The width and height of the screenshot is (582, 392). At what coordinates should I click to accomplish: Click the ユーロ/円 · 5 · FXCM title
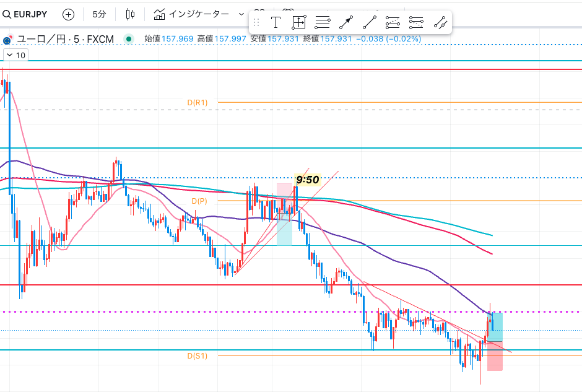[65, 39]
